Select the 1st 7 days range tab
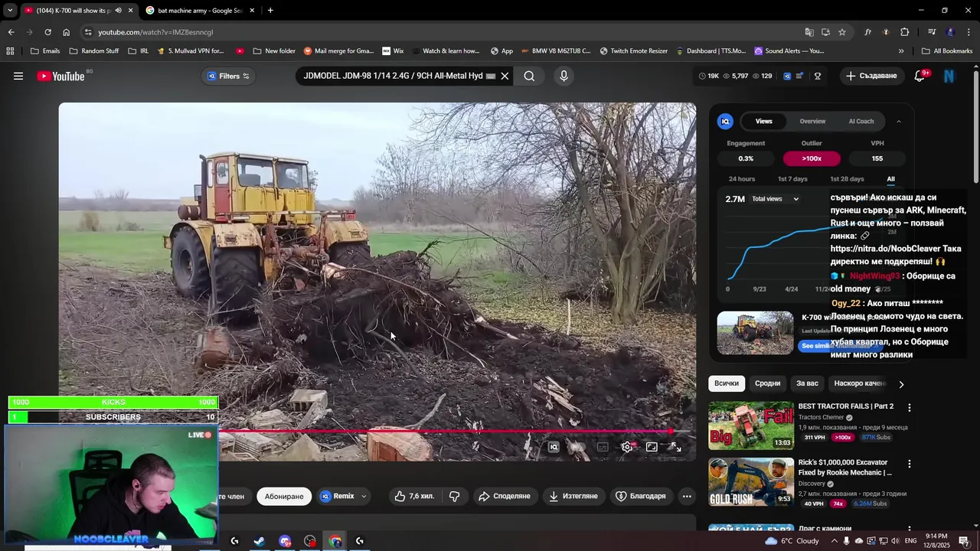The width and height of the screenshot is (980, 551). coord(792,179)
